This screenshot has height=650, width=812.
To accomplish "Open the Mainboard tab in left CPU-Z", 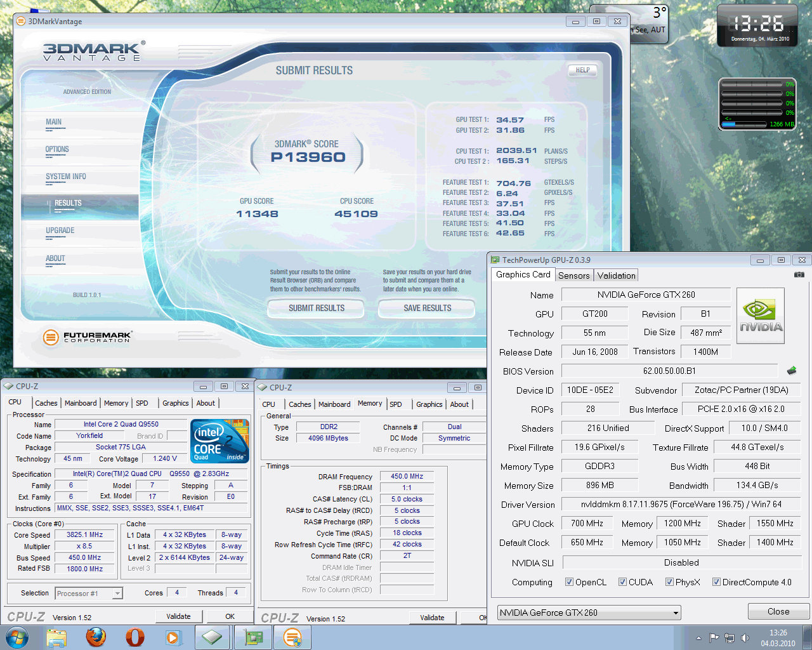I will tap(81, 403).
